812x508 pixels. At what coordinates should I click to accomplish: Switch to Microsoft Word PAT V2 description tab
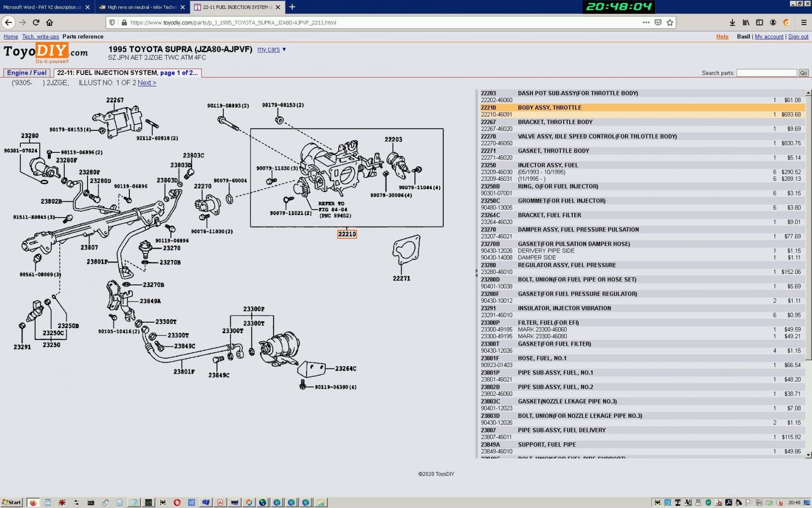[x=47, y=7]
